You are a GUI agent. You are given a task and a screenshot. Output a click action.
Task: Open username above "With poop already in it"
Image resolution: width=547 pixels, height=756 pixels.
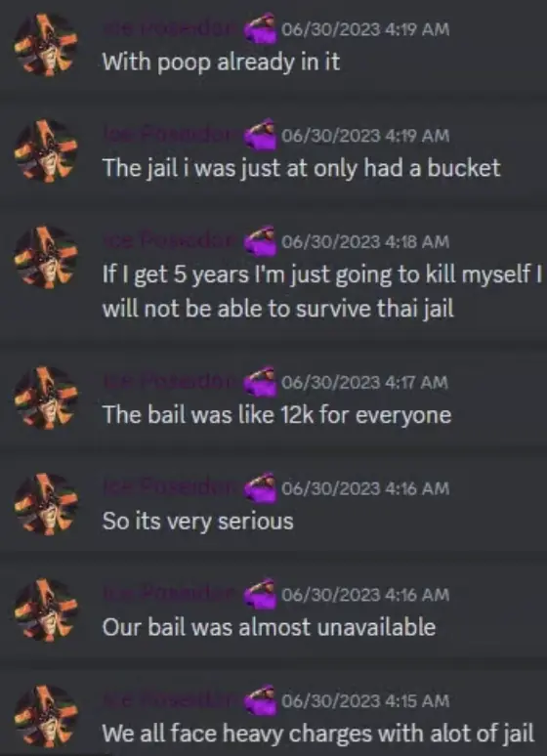[x=172, y=30]
